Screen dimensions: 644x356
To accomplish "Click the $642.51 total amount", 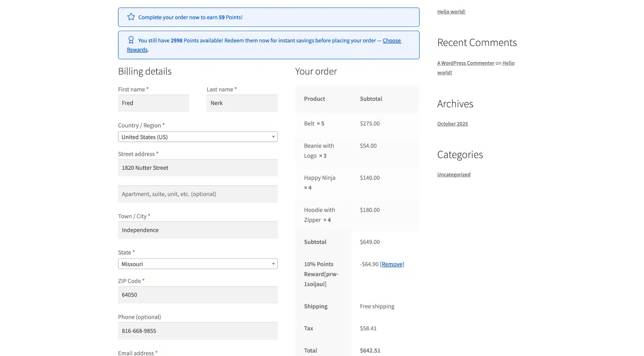I will 370,351.
